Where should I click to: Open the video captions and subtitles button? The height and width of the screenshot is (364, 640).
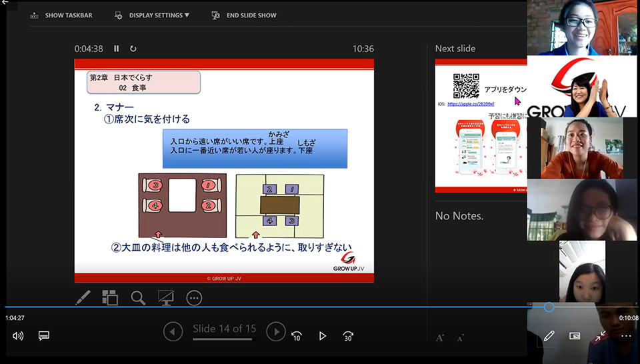pyautogui.click(x=44, y=336)
